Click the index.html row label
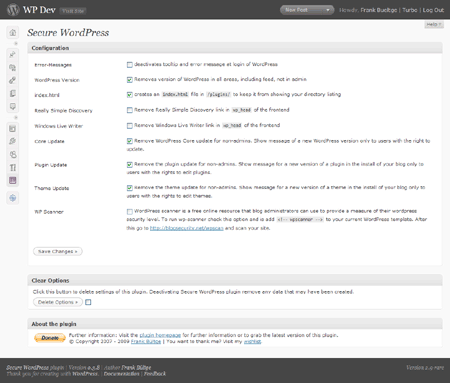This screenshot has width=450, height=383. pyautogui.click(x=47, y=95)
